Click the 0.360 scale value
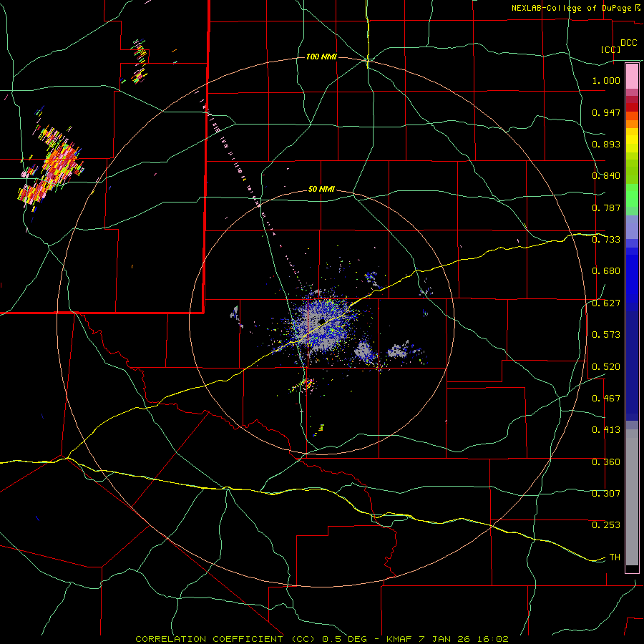 click(x=606, y=462)
